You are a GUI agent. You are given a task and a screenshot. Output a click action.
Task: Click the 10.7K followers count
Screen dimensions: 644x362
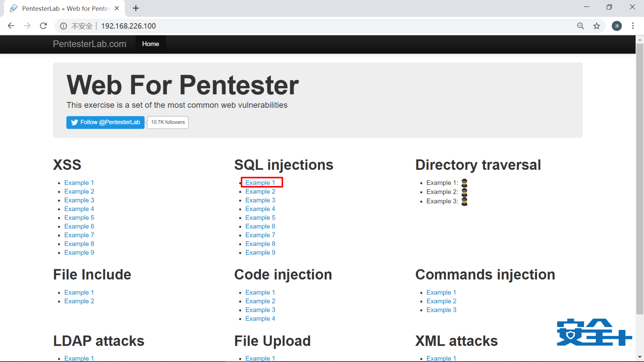click(x=168, y=122)
